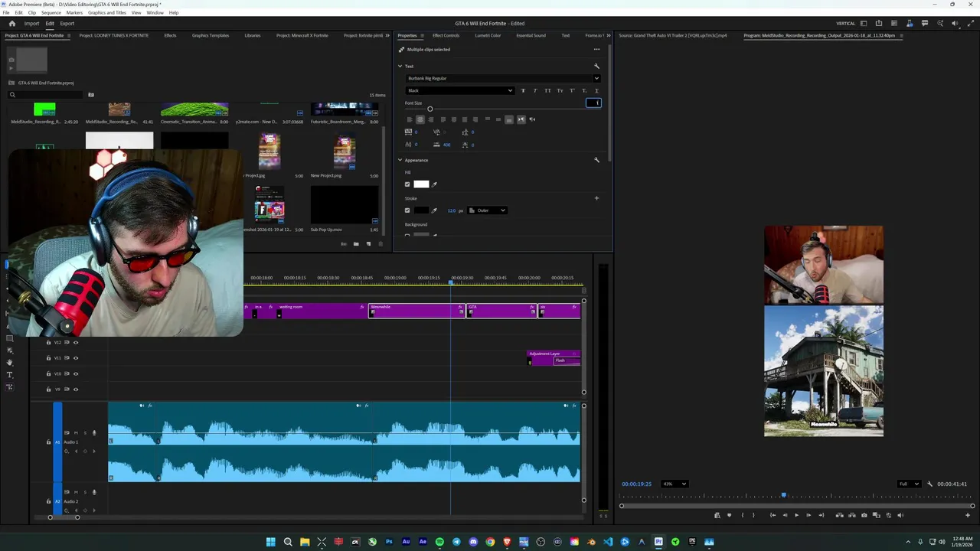980x551 pixels.
Task: Open the Program monitor zoom level dropdown
Action: click(x=675, y=484)
